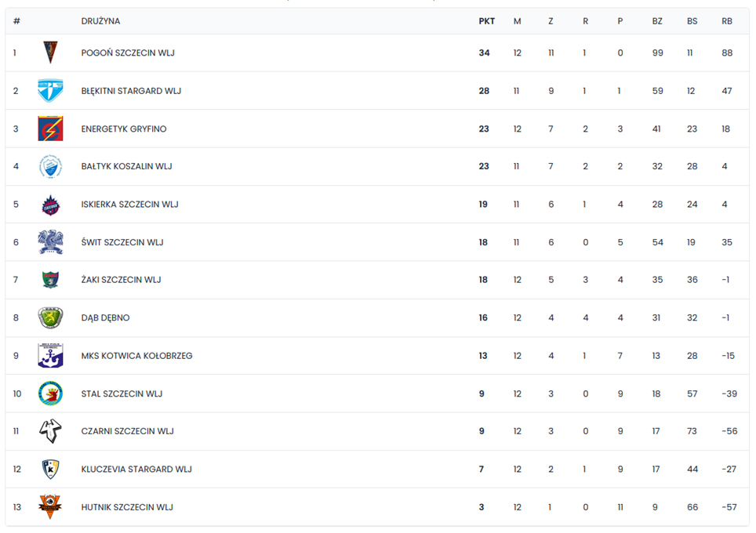Click the RB column header
The height and width of the screenshot is (533, 756).
coord(726,21)
